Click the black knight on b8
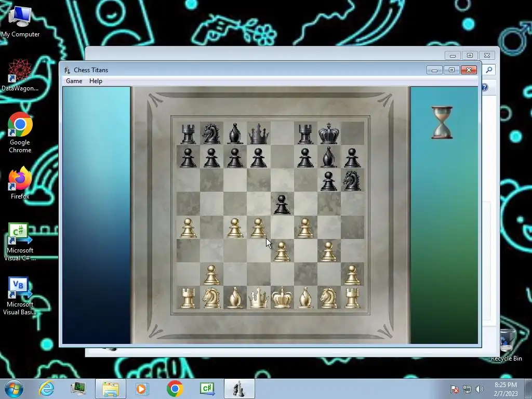Viewport: 532px width, 399px height. coord(211,134)
